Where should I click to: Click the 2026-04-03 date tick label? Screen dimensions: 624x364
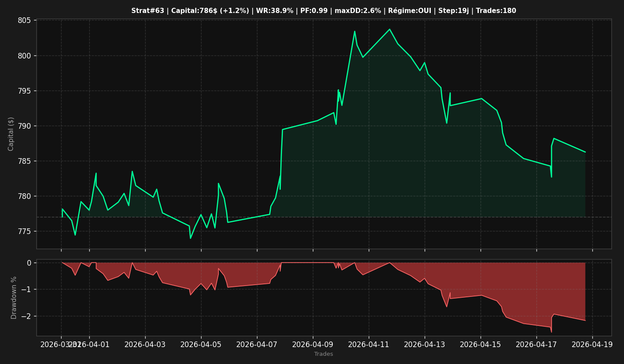tap(145, 344)
